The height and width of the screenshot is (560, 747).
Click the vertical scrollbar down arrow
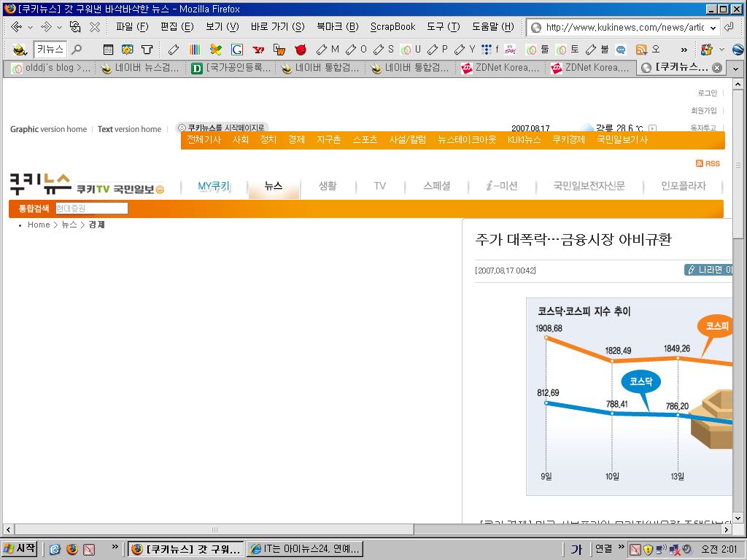click(738, 518)
